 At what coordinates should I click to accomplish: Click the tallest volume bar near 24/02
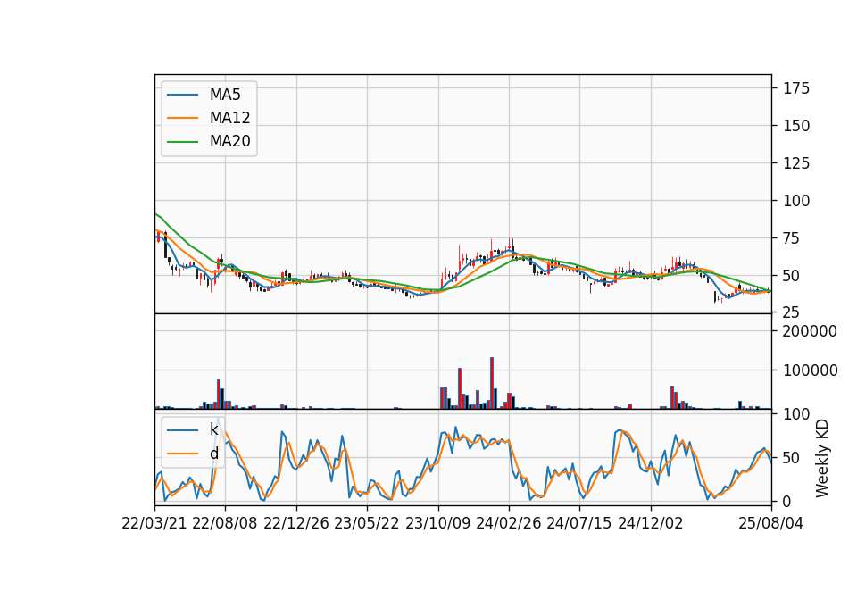click(492, 383)
